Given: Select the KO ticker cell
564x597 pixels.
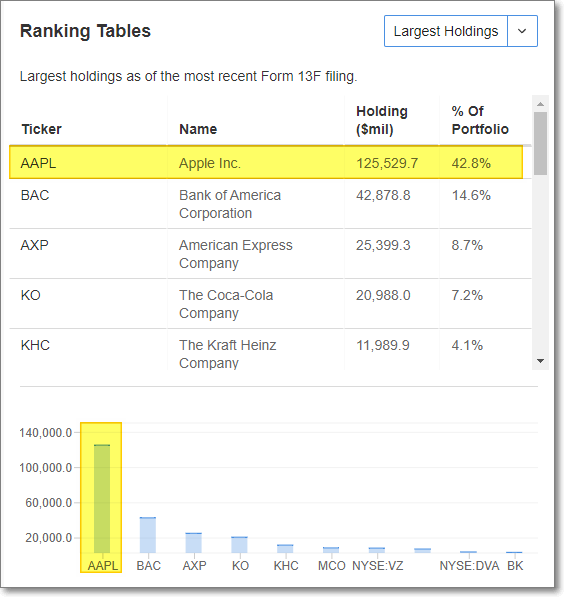Looking at the screenshot, I should (x=30, y=295).
